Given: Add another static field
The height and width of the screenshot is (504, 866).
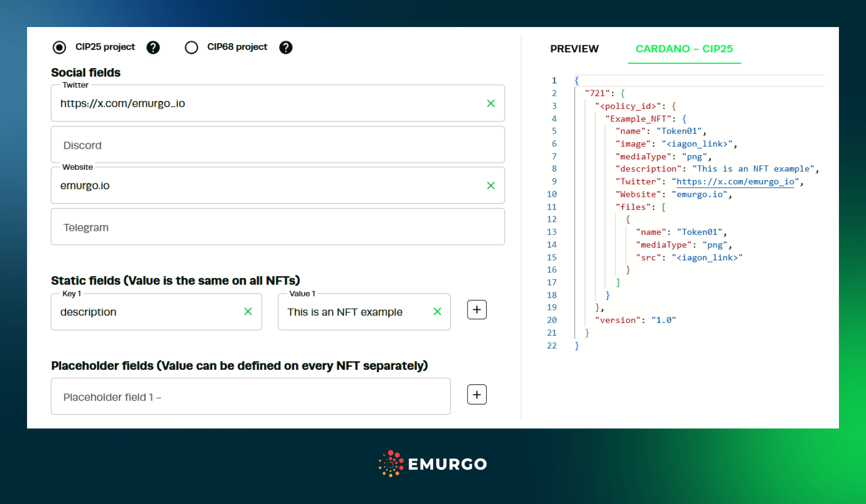Looking at the screenshot, I should point(476,309).
